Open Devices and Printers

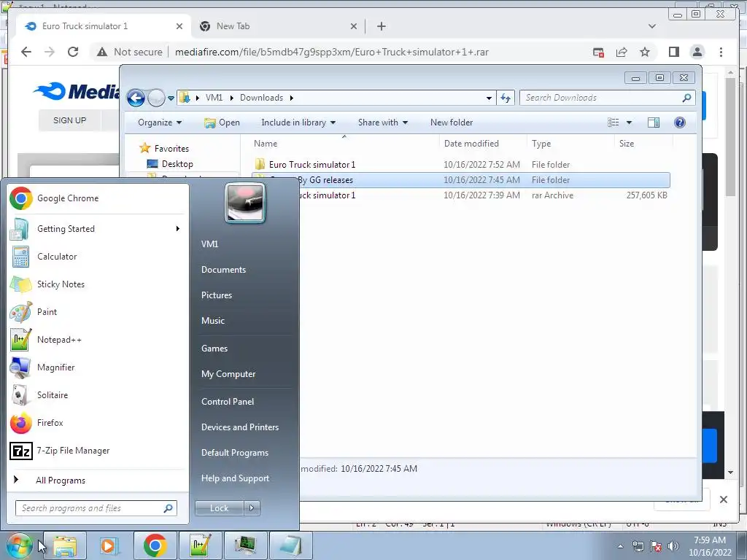[239, 427]
